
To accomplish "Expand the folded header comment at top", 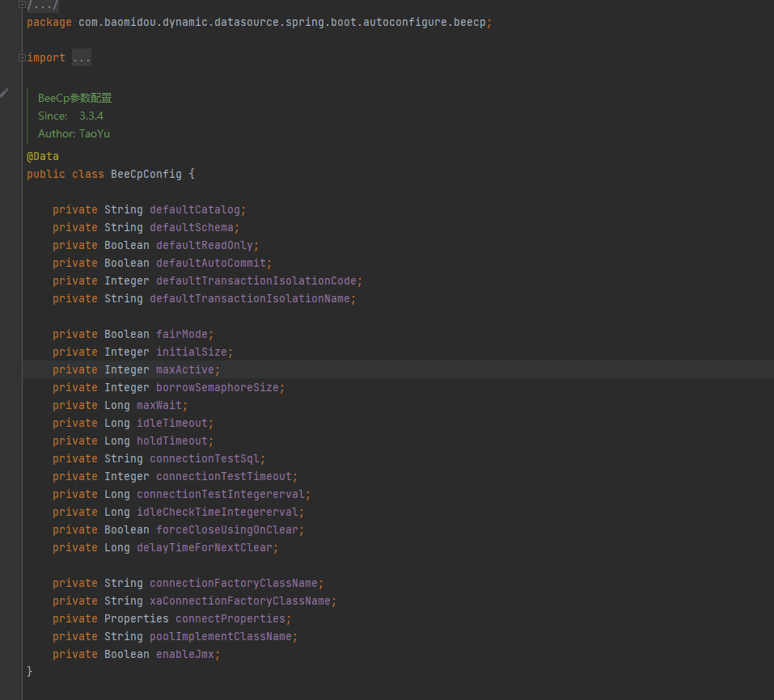I will [23, 5].
